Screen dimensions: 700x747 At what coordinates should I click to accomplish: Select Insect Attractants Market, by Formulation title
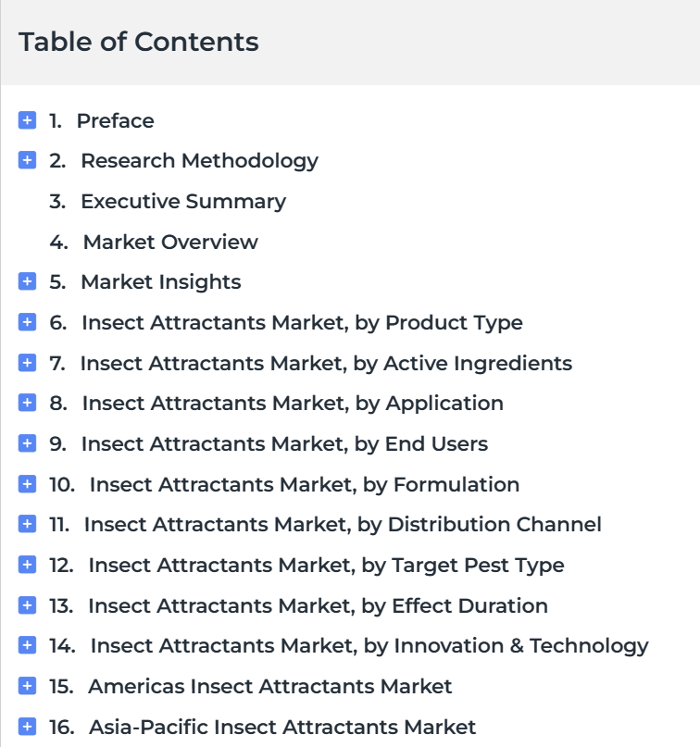(305, 485)
